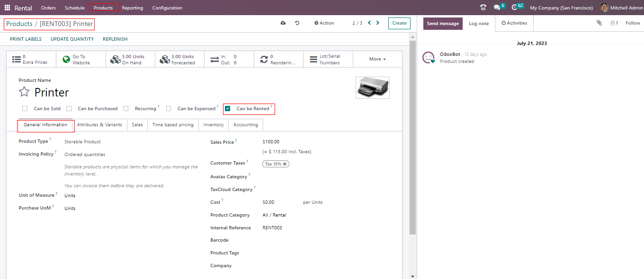Tick the Can be Purchased checkbox
Image resolution: width=644 pixels, height=279 pixels.
click(x=69, y=109)
